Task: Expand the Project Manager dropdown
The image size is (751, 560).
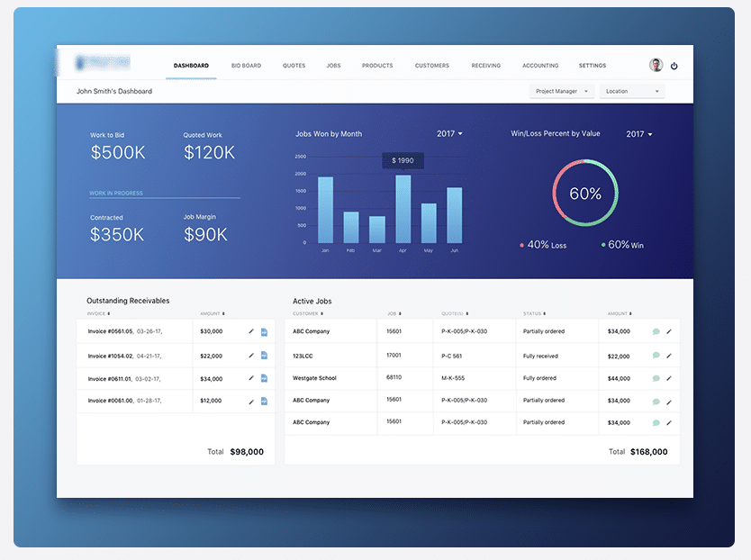Action: click(x=561, y=91)
